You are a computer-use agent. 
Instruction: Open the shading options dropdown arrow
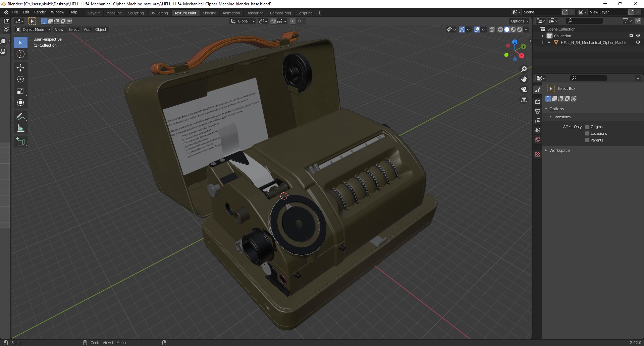(526, 30)
